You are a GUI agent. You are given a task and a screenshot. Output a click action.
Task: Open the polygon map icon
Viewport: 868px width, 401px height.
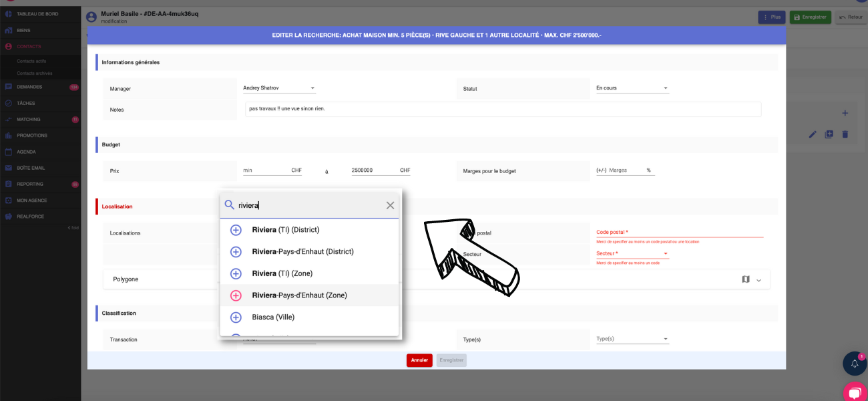coord(746,279)
